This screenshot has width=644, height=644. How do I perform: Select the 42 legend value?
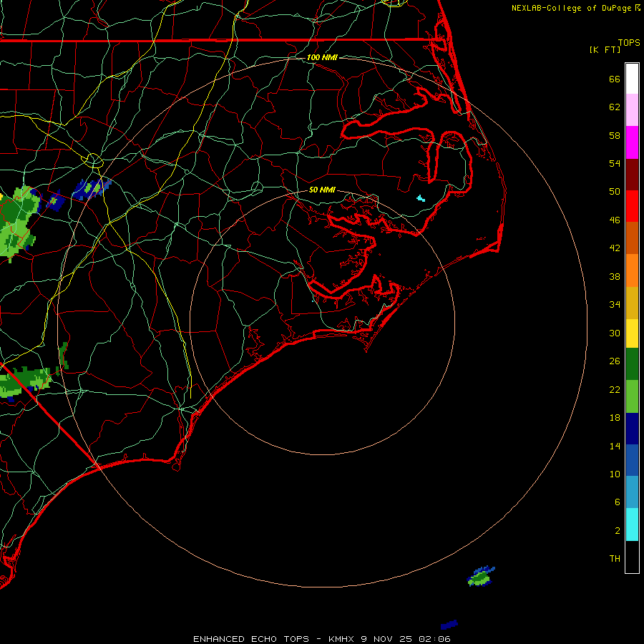click(615, 248)
